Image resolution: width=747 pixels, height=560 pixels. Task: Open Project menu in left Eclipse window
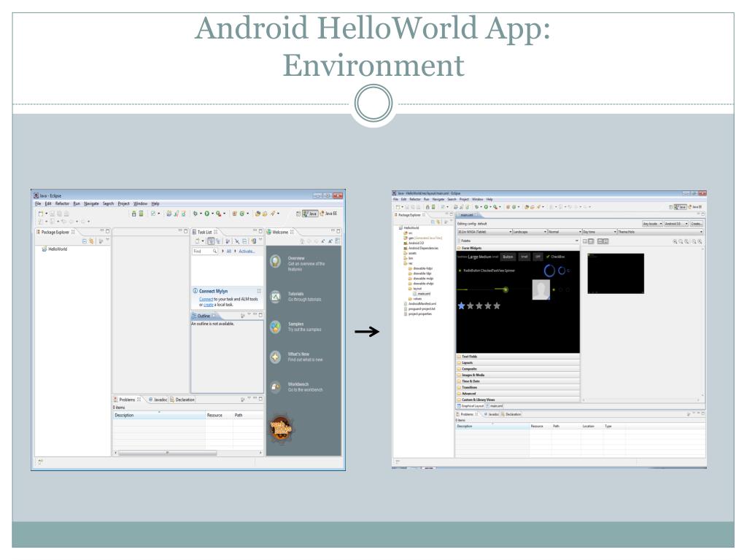point(123,203)
